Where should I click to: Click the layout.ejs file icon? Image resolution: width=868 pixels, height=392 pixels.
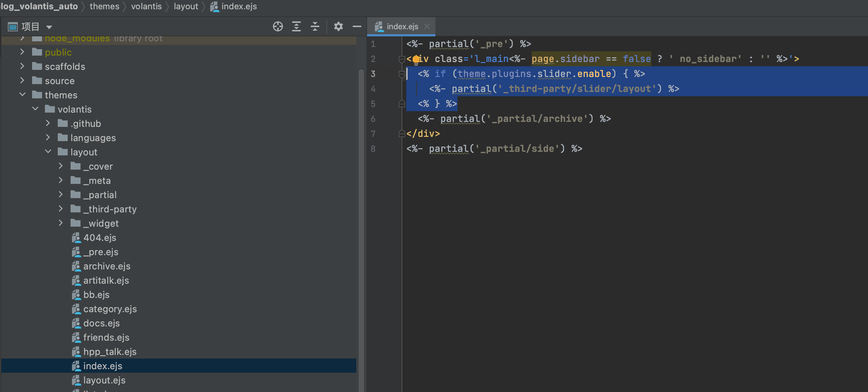(x=76, y=380)
